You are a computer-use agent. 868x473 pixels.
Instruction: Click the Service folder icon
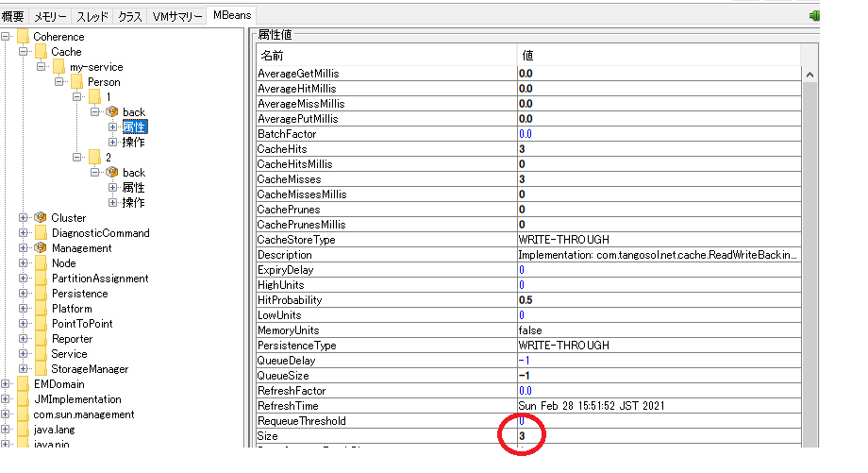point(41,353)
